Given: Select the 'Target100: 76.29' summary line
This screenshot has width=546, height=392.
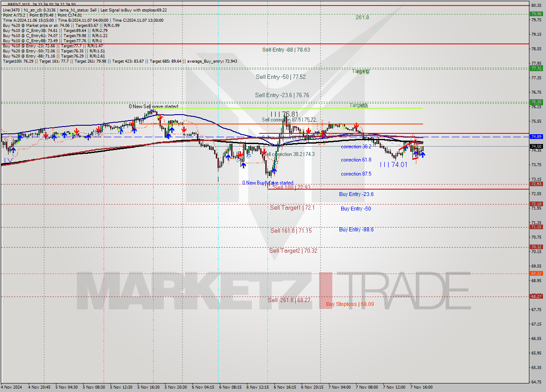Looking at the screenshot, I should click(120, 61).
